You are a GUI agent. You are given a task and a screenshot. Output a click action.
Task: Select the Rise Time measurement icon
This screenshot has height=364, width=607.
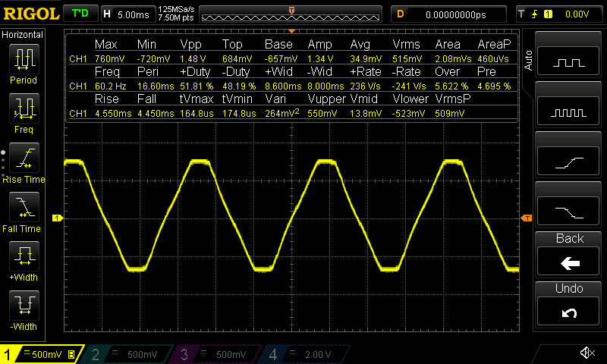click(x=24, y=158)
